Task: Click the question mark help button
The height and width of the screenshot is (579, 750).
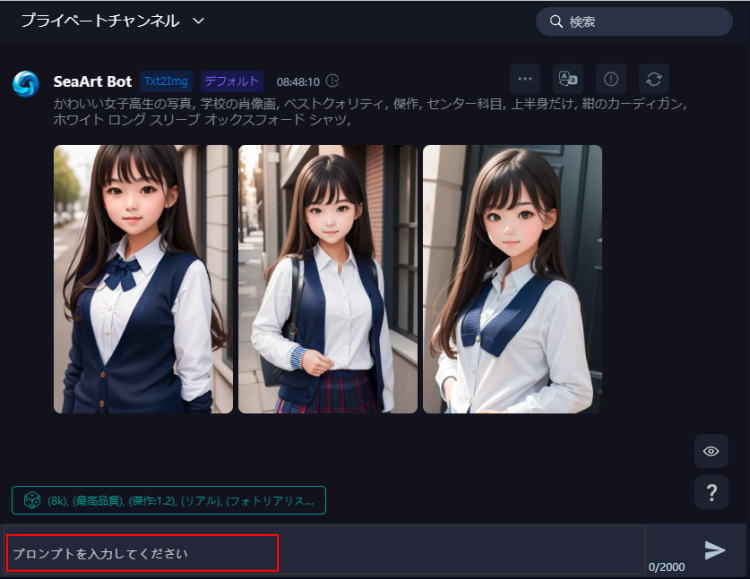Action: pos(711,492)
